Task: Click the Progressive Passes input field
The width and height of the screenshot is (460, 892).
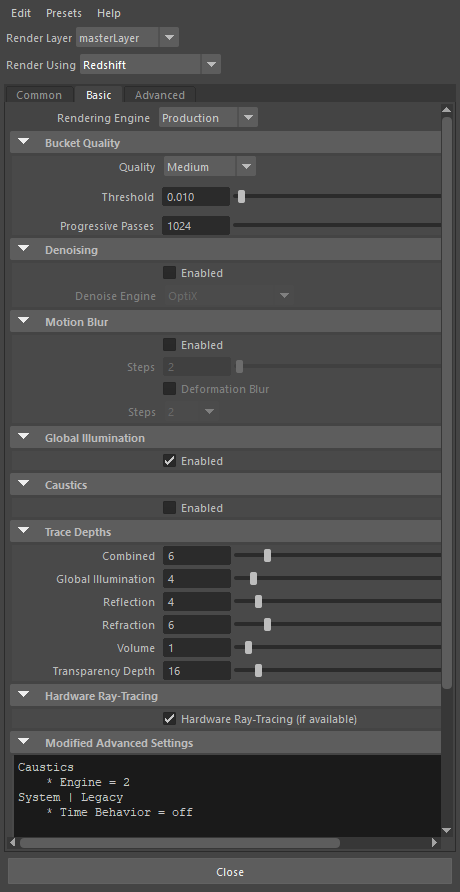Action: 196,226
